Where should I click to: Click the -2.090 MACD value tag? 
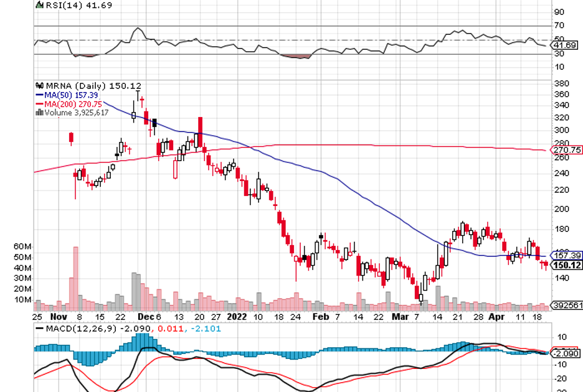coord(566,353)
